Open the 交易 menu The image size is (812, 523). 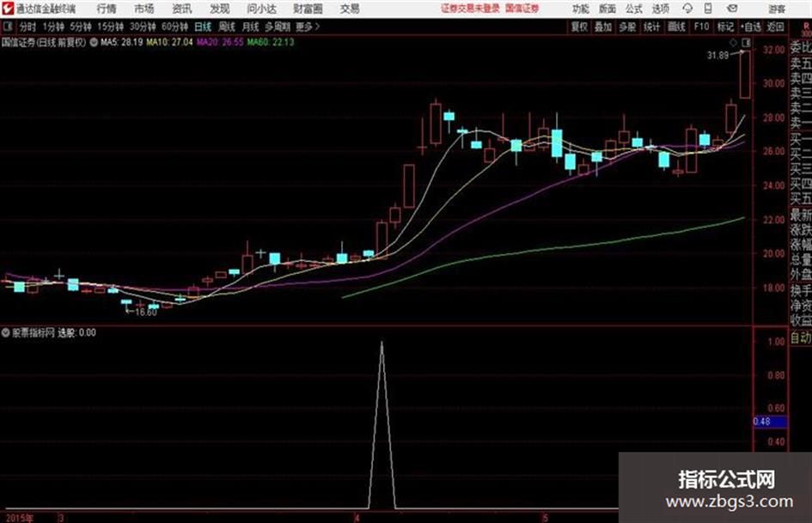click(x=350, y=9)
